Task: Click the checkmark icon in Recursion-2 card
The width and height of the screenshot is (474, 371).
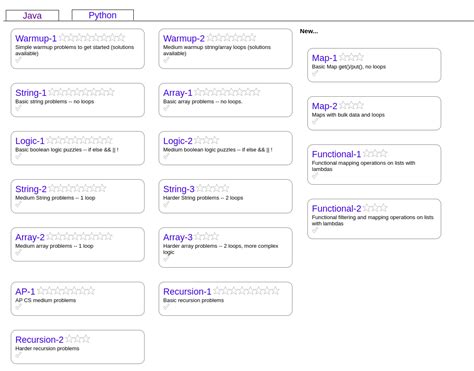Action: 18,355
